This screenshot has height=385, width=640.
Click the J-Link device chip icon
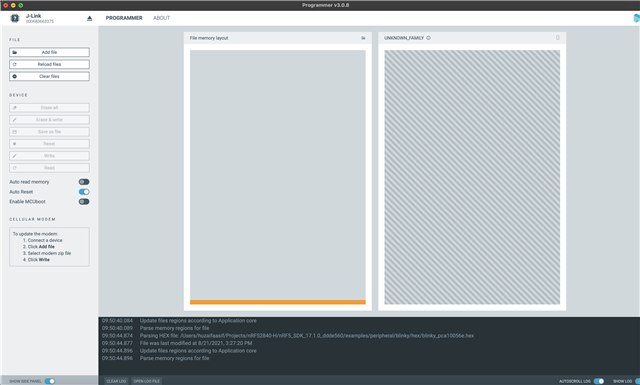click(x=15, y=18)
